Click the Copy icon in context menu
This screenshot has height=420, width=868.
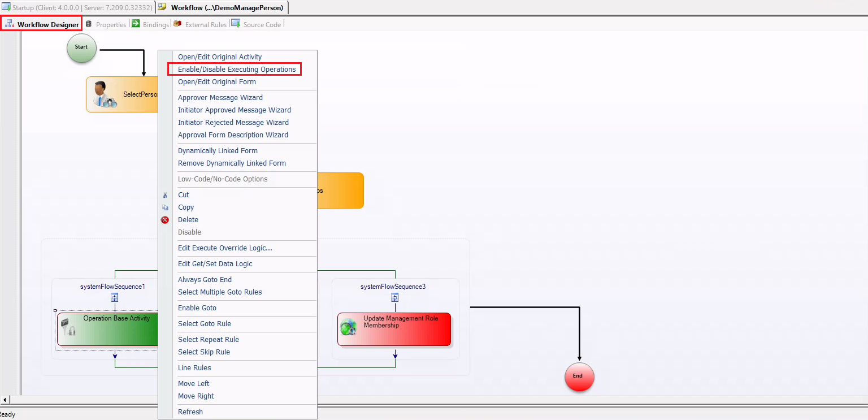tap(165, 207)
